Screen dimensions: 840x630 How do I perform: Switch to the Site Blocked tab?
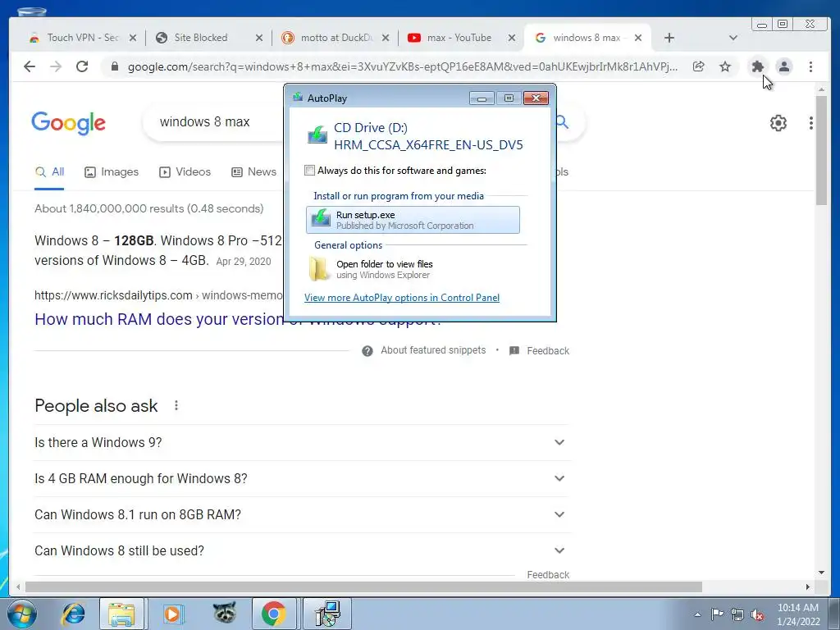tap(201, 38)
